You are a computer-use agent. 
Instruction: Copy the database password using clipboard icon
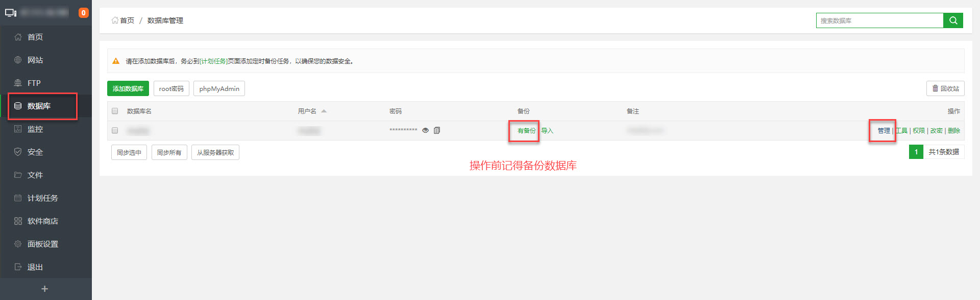tap(437, 130)
